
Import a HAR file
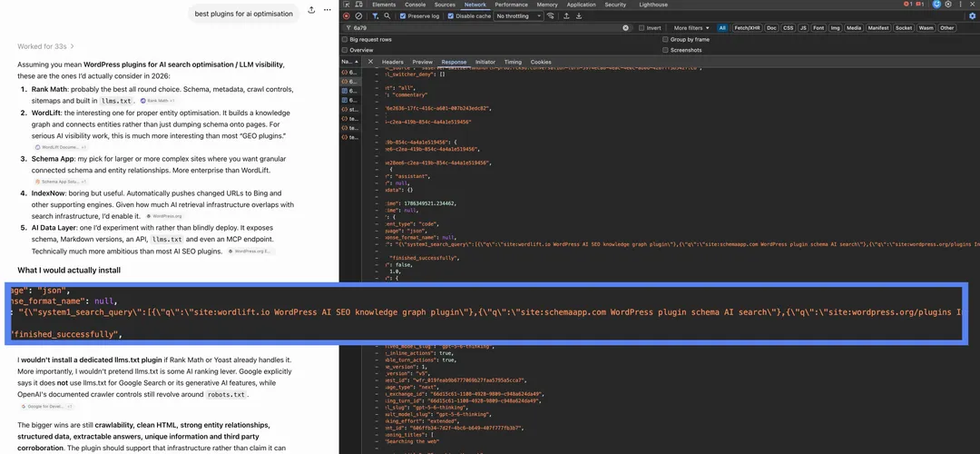point(566,16)
